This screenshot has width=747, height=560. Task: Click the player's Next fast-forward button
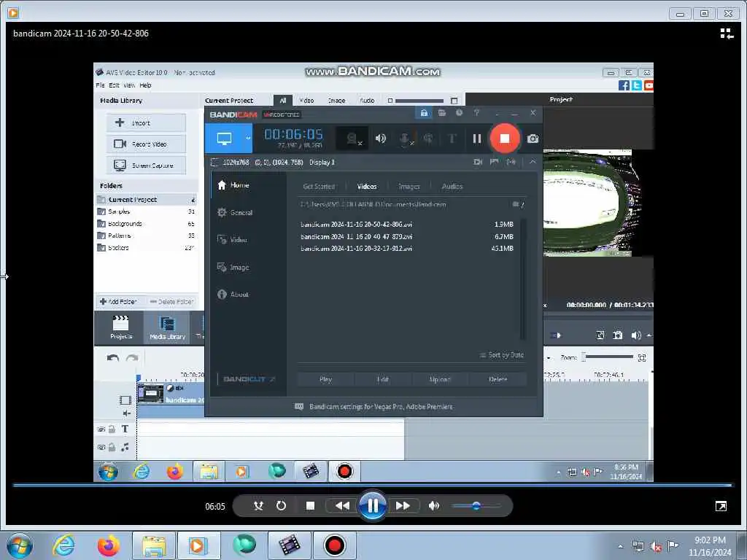pos(403,506)
